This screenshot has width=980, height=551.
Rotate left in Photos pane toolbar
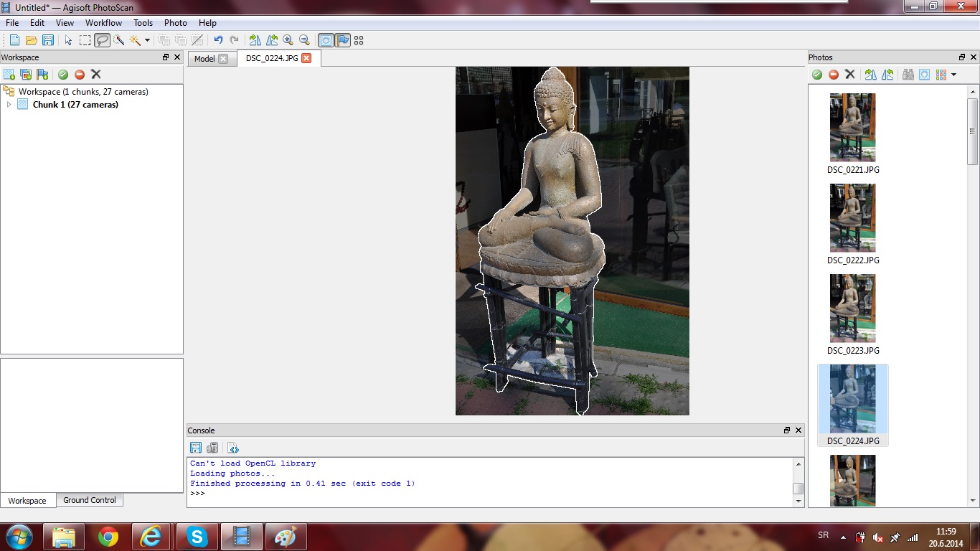tap(887, 75)
